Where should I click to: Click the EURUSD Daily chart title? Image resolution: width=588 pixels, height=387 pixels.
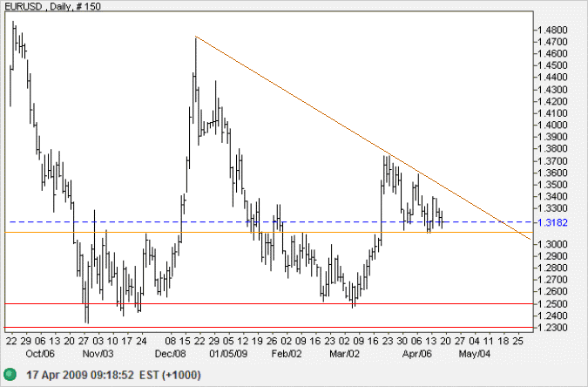(x=53, y=6)
